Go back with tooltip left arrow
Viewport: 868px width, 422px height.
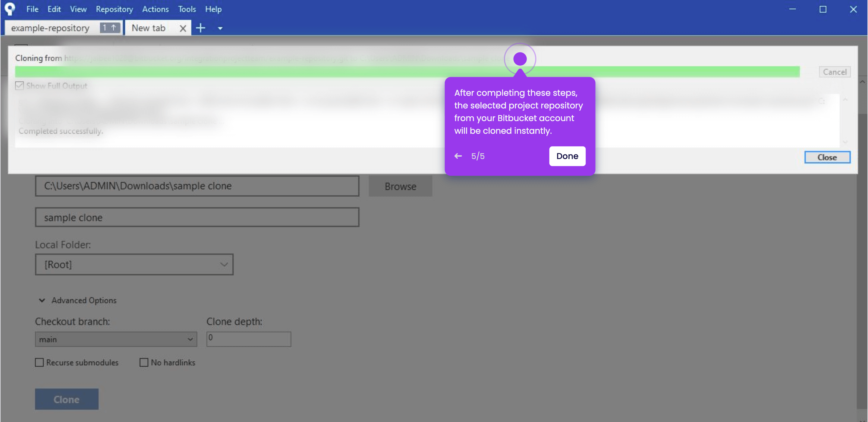pyautogui.click(x=458, y=156)
